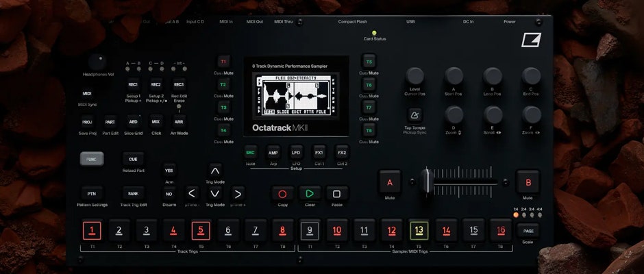Toggle mute on track T1
The width and height of the screenshot is (644, 274).
(x=223, y=62)
